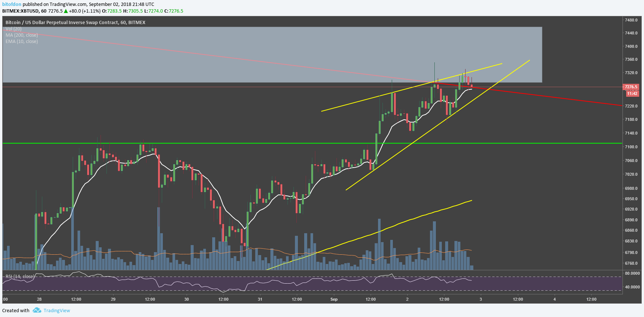Viewport: 644px width, 317px height.
Task: Click the Sep date label on time axis
Action: (x=334, y=299)
